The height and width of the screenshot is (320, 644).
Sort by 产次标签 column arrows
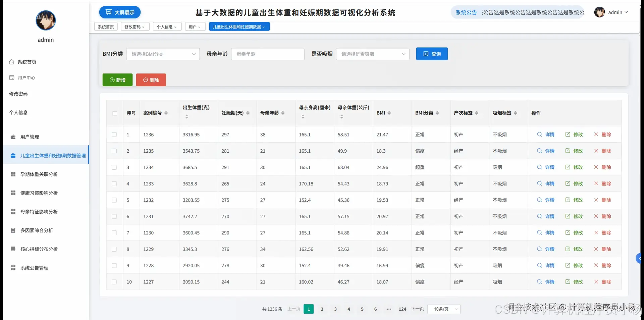coord(477,113)
